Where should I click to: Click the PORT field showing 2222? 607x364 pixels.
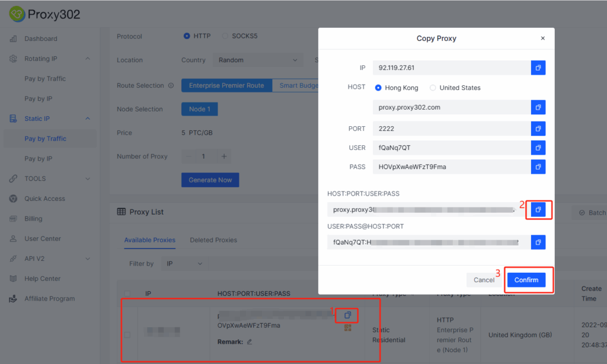pyautogui.click(x=452, y=129)
